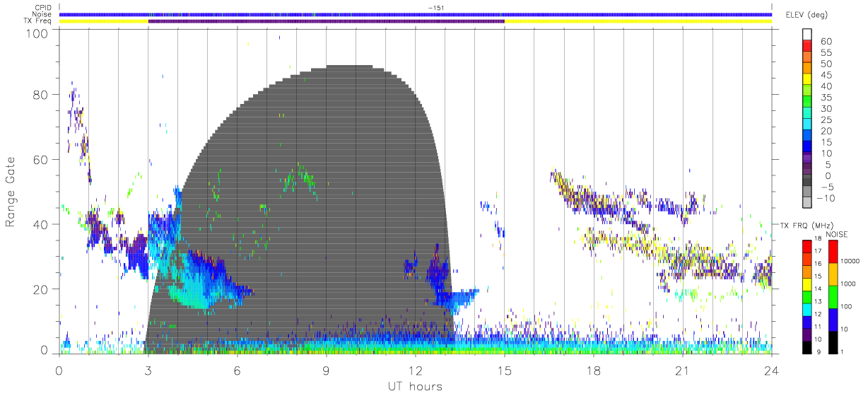
Task: Click the red segment of ELEV color bar
Action: pyautogui.click(x=807, y=46)
